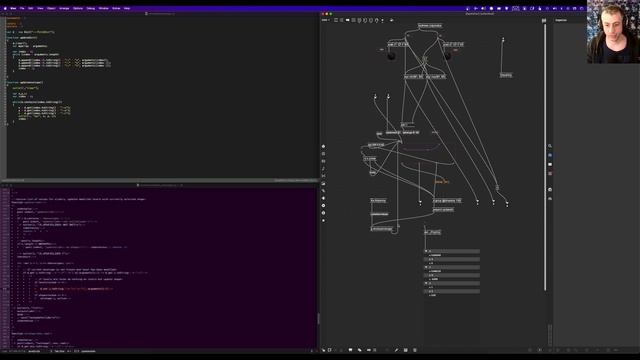This screenshot has width=640, height=360.
Task: Click the patcher vertical scrollbar
Action: click(x=545, y=157)
